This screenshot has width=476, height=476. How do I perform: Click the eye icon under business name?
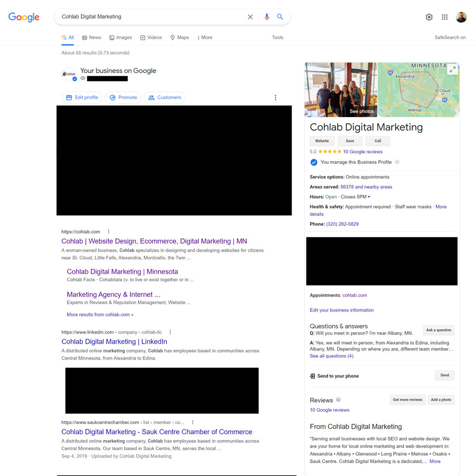pos(83,78)
